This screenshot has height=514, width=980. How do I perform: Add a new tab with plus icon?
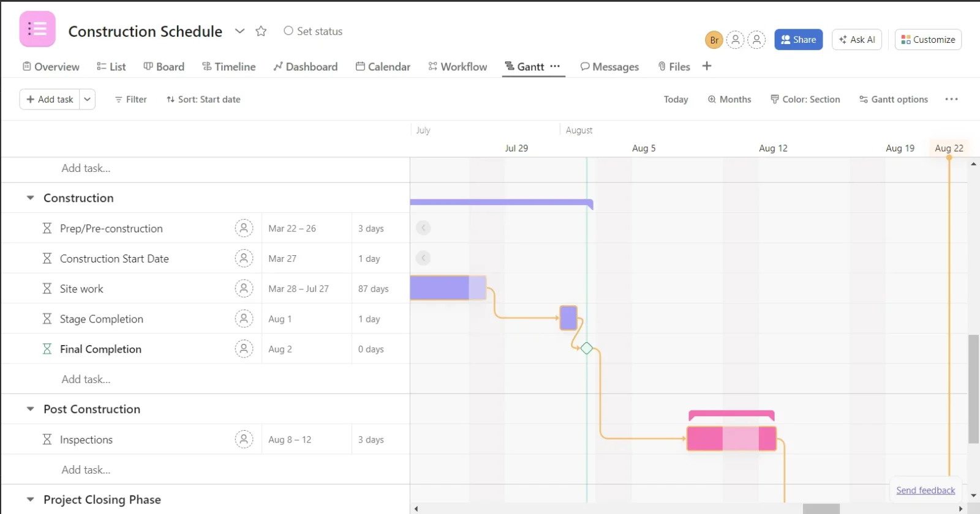pyautogui.click(x=707, y=66)
